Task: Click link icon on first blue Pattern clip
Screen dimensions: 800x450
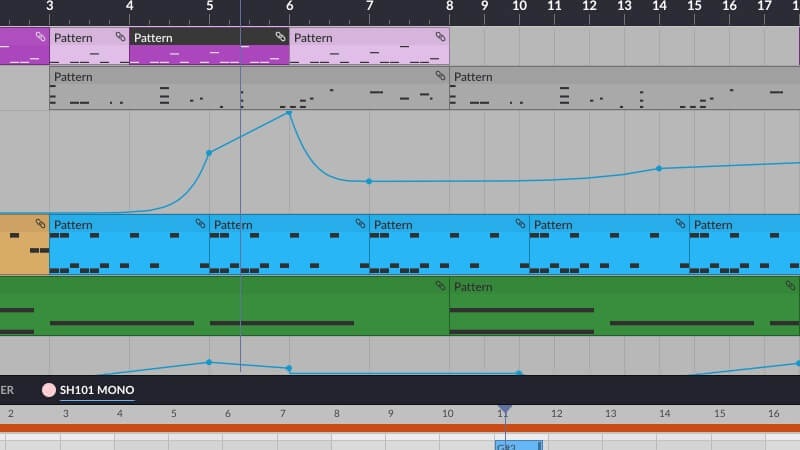Action: [x=200, y=223]
